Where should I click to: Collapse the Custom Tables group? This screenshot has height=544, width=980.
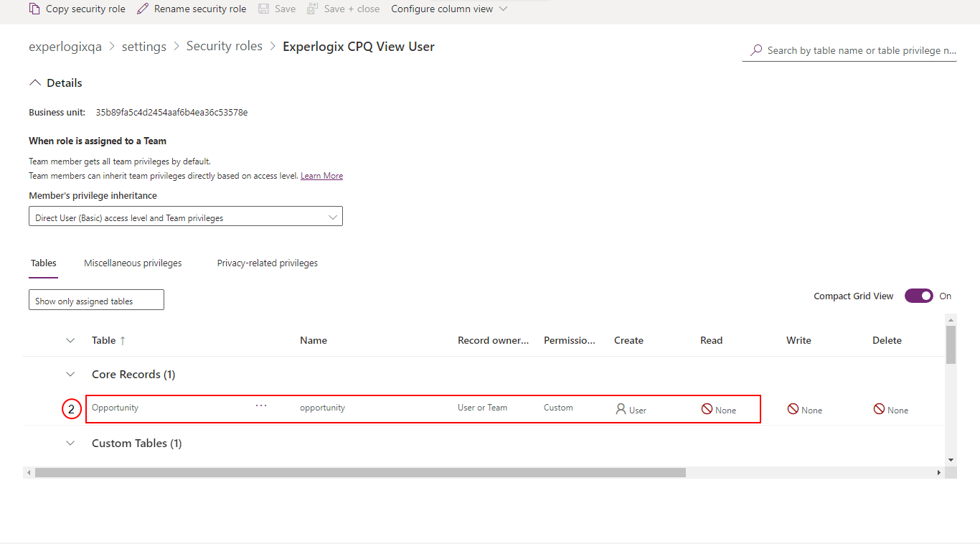click(70, 443)
